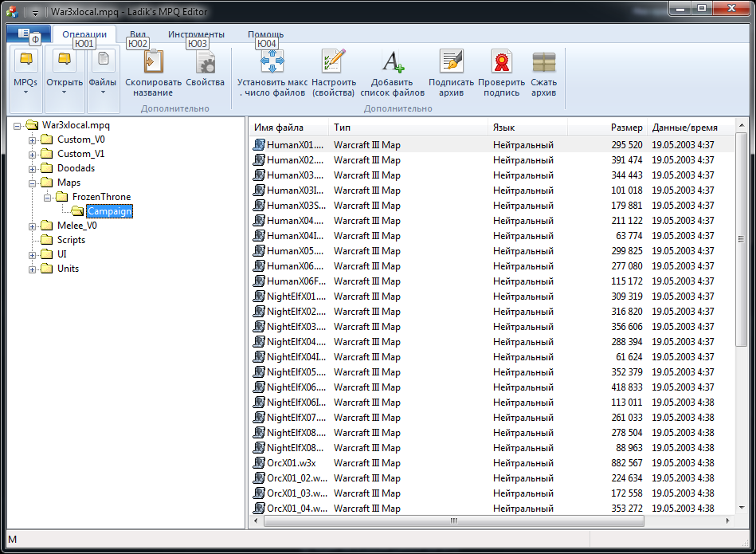This screenshot has width=756, height=554.
Task: Open the quick access toolbar customize arrow
Action: [35, 13]
